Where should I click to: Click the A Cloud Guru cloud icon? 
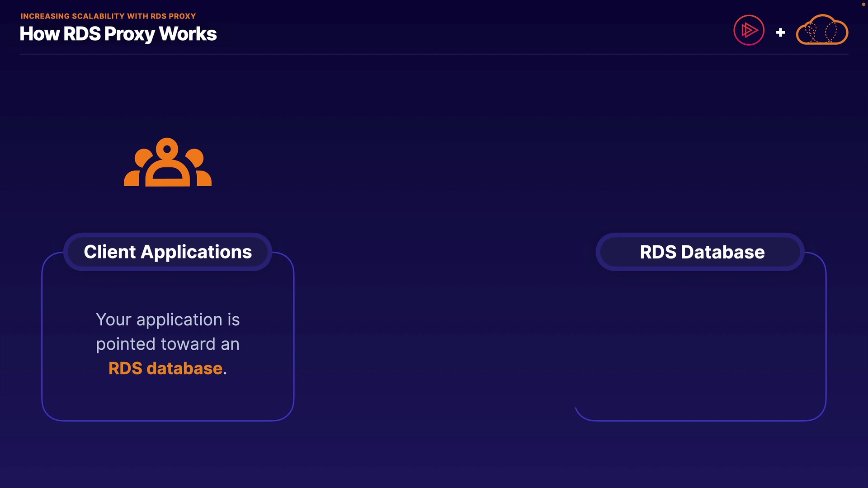[x=822, y=30]
